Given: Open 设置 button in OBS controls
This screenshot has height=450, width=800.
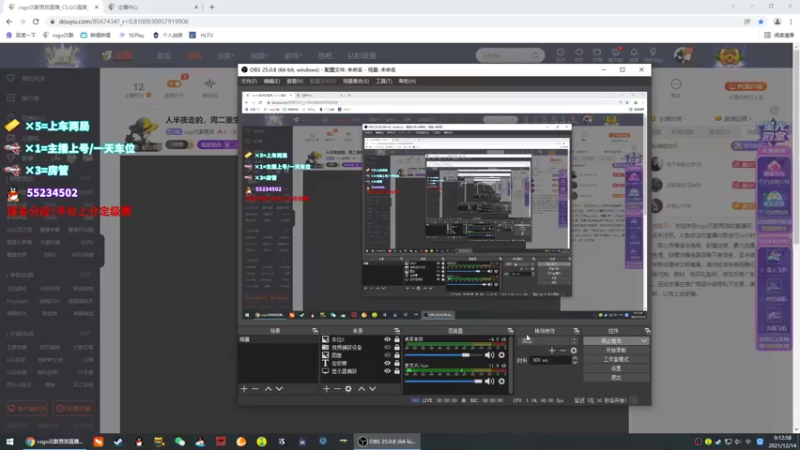Looking at the screenshot, I should [x=616, y=368].
